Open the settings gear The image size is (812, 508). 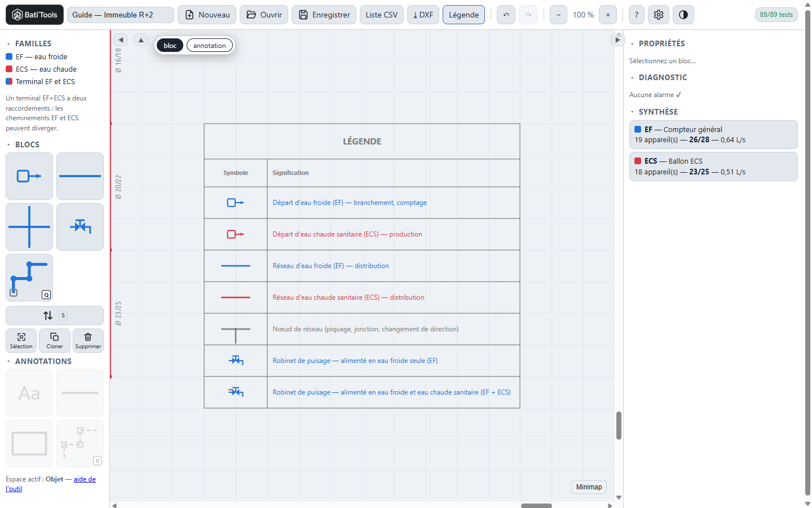[659, 15]
